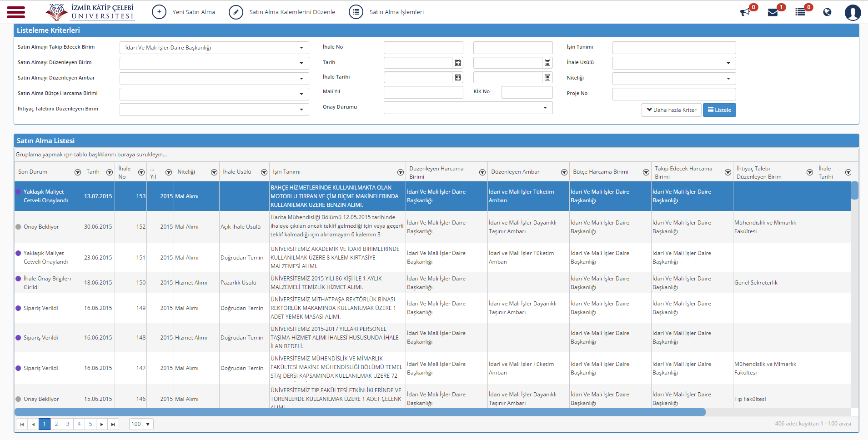Click Daha Fazla Kriter button
The height and width of the screenshot is (440, 868).
click(672, 110)
